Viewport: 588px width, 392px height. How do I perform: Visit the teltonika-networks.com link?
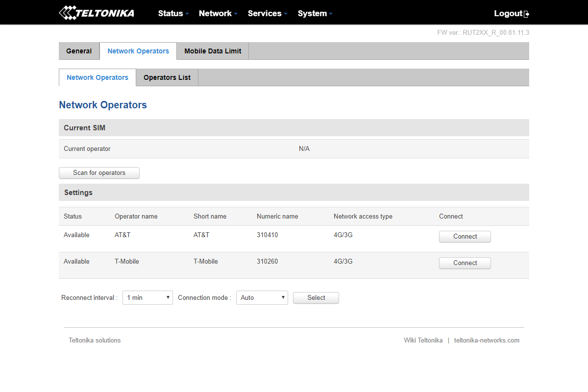click(x=487, y=340)
